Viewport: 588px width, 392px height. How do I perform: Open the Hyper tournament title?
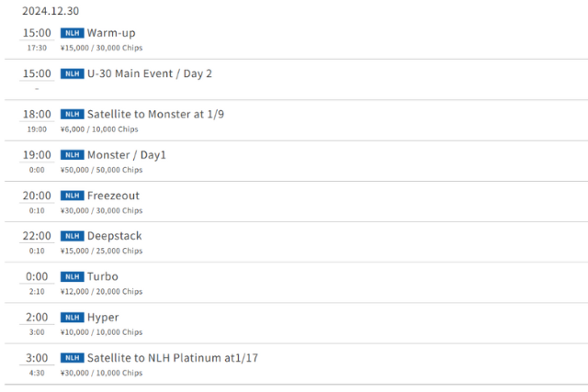tap(104, 317)
